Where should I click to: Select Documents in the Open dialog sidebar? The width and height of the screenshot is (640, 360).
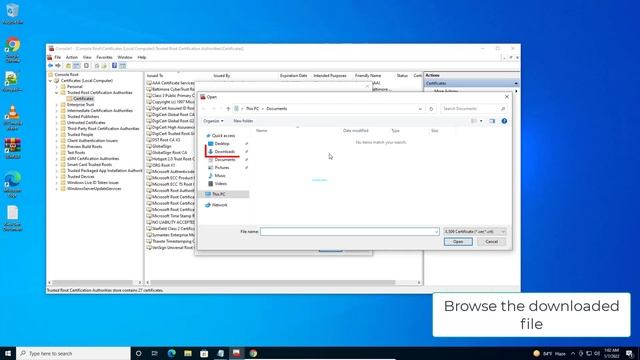point(225,160)
